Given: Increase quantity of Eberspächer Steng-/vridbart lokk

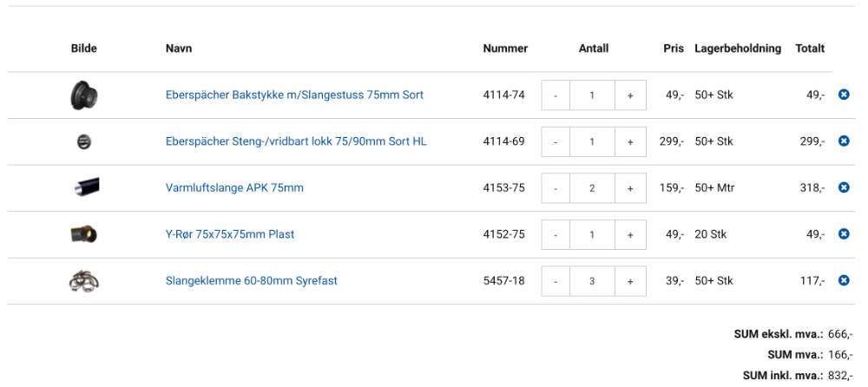Looking at the screenshot, I should coord(630,141).
